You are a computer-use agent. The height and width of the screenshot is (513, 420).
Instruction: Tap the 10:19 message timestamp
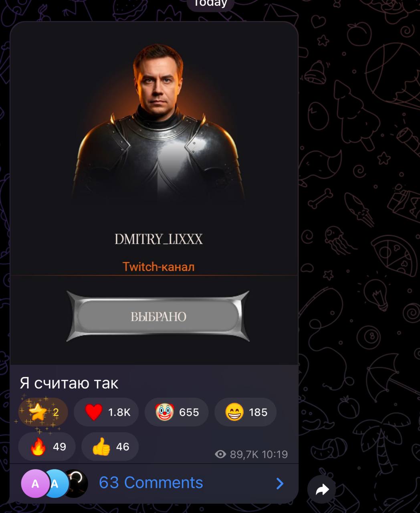click(x=275, y=454)
